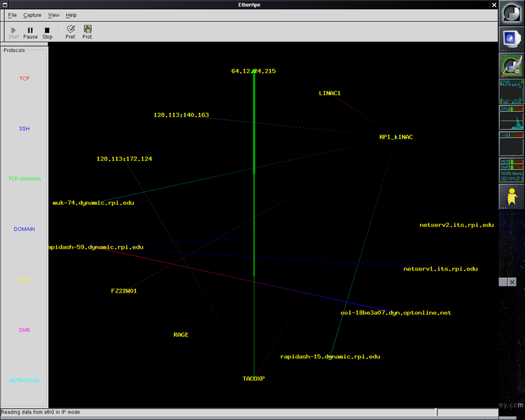
Task: Open the yellow figure dock app
Action: click(x=512, y=197)
